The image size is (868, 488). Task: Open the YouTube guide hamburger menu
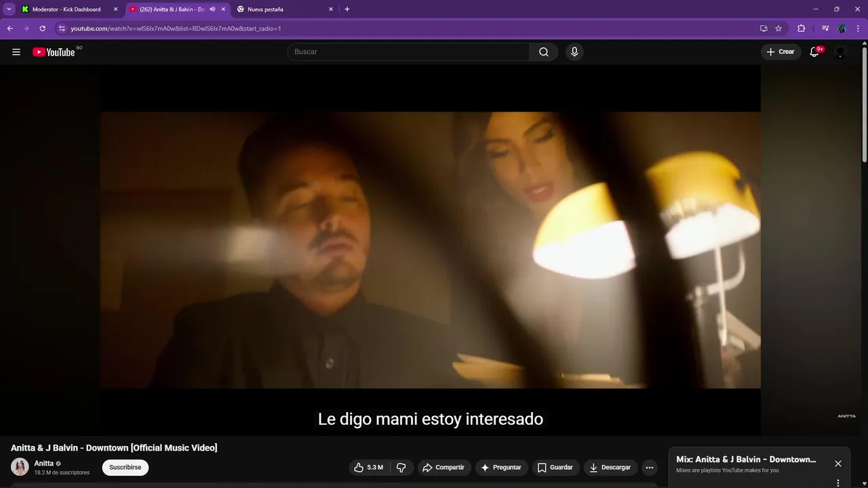(16, 52)
